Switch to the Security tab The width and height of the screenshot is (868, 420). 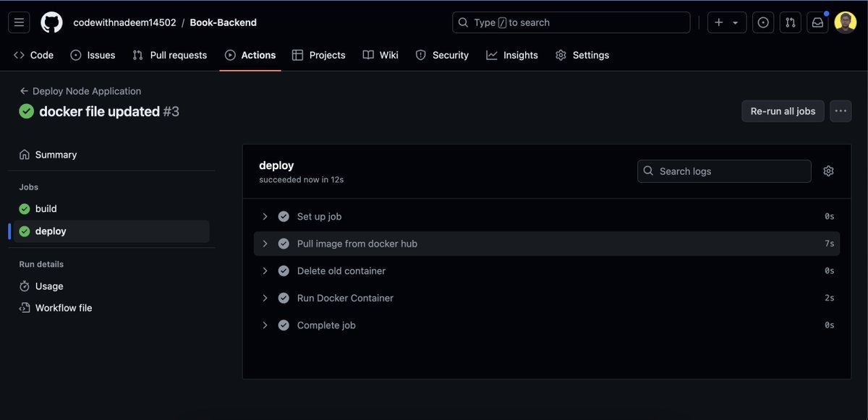coord(442,55)
